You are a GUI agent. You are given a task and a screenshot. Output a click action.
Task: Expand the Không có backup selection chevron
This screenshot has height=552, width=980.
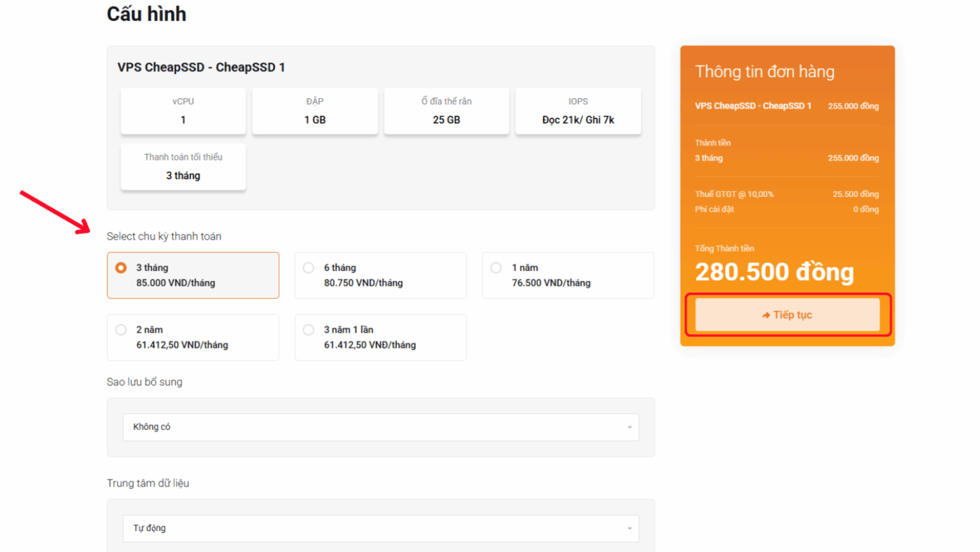point(629,426)
